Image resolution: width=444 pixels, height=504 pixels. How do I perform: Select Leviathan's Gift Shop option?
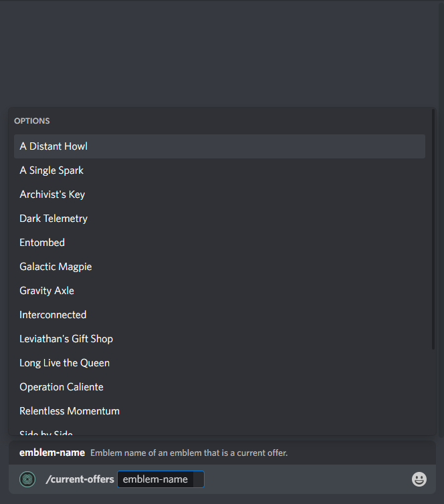click(x=219, y=339)
